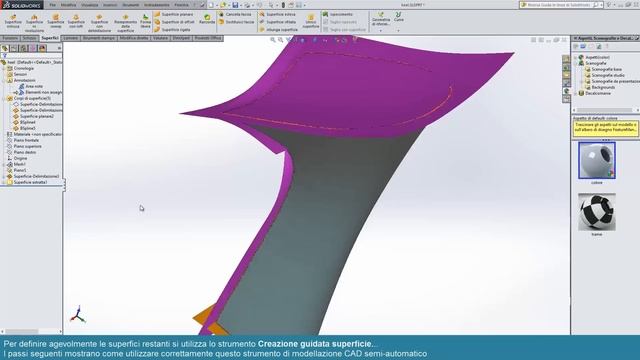The image size is (640, 360).
Task: Click the Ispessimento tool
Action: coord(338,14)
